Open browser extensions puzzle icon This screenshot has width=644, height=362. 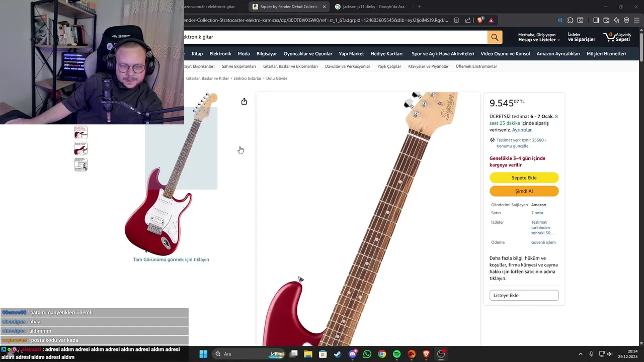pyautogui.click(x=570, y=20)
